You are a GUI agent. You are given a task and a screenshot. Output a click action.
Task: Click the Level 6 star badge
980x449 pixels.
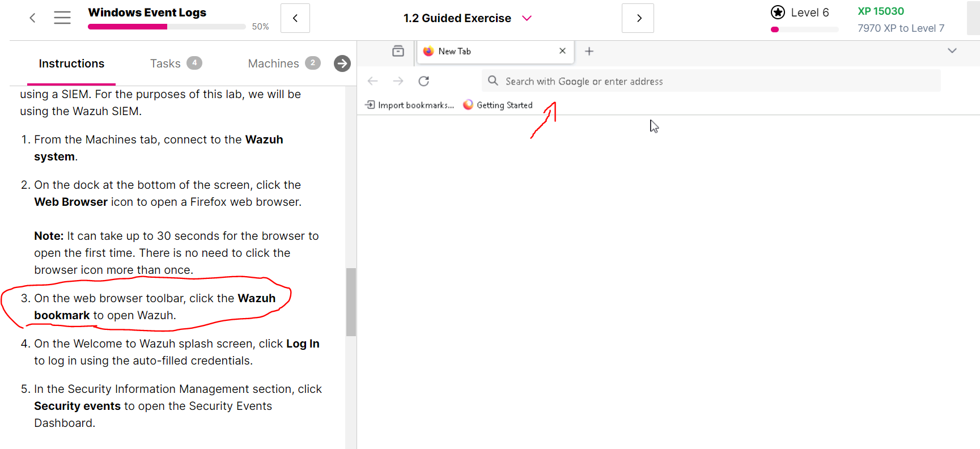(x=778, y=12)
